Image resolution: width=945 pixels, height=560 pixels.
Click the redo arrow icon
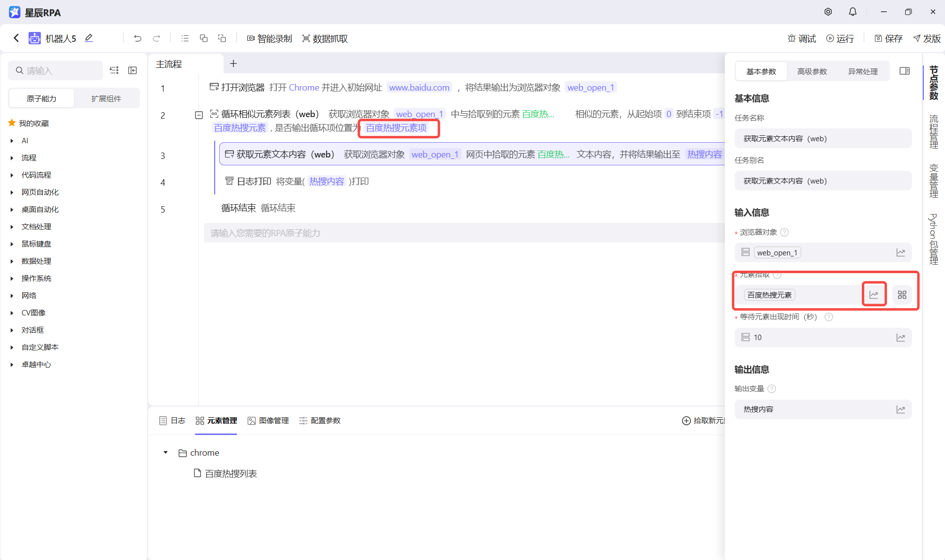(x=157, y=38)
